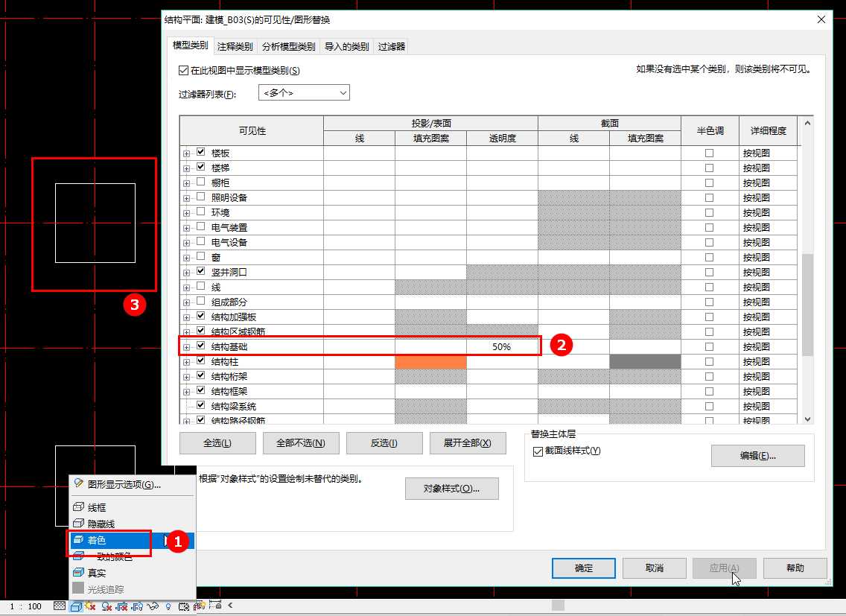Enable the 橱柜 visibility checkbox
Screen dimensions: 846x616
click(x=201, y=182)
